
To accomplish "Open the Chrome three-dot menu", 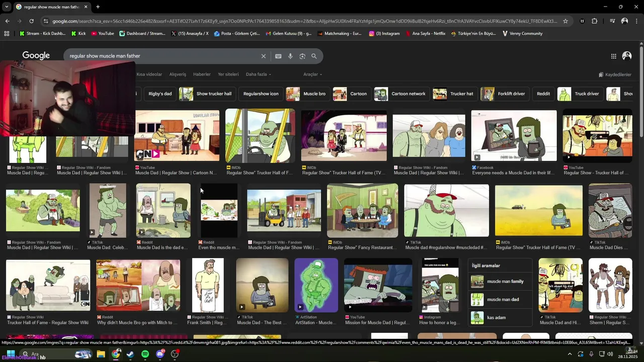I will pyautogui.click(x=636, y=21).
